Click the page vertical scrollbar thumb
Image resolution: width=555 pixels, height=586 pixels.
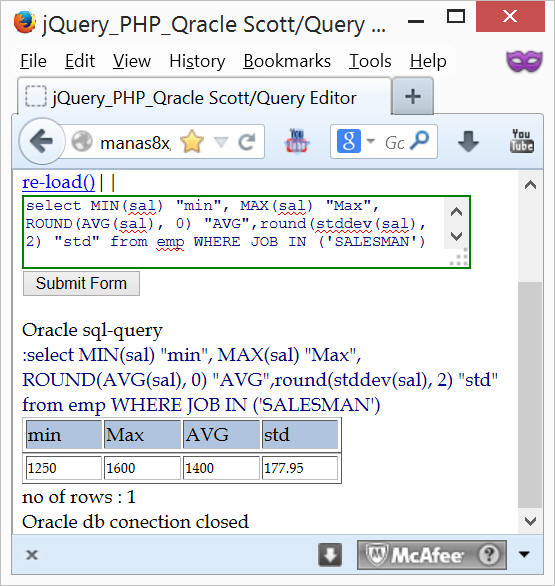tap(530, 395)
